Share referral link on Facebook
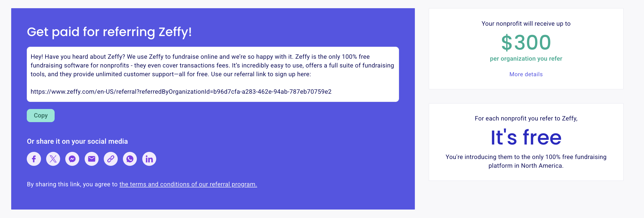Viewport: 644px width, 218px height. pos(34,159)
